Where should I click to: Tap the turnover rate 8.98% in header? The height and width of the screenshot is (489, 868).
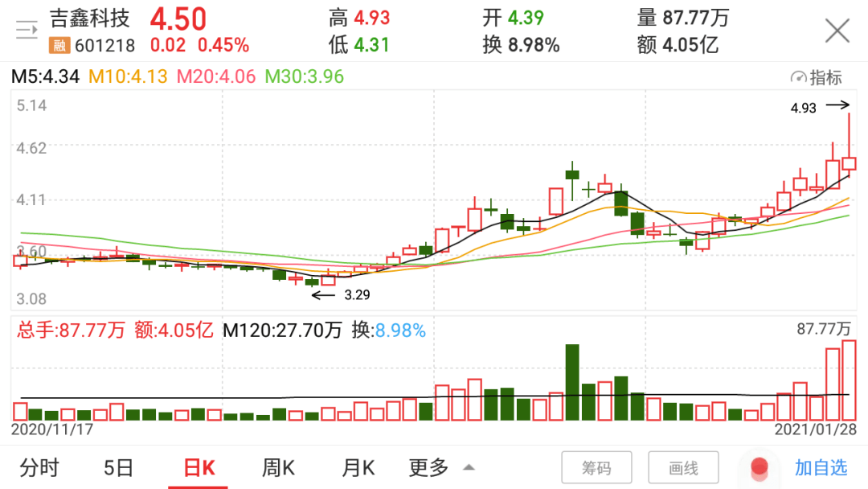point(534,45)
